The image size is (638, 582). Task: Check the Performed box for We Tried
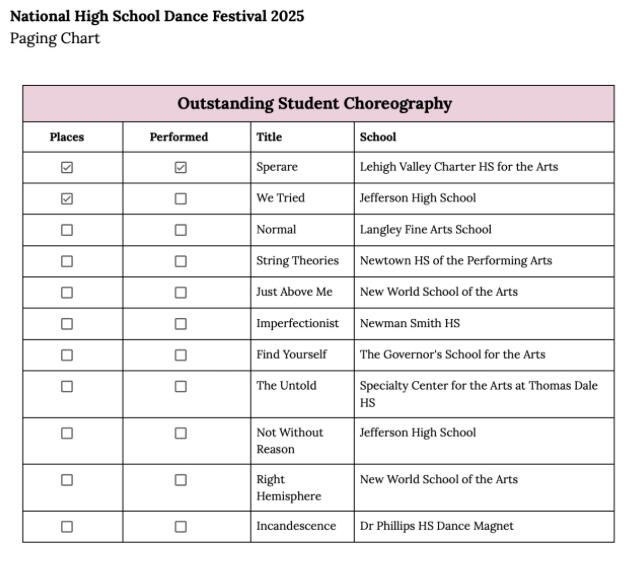(x=181, y=199)
